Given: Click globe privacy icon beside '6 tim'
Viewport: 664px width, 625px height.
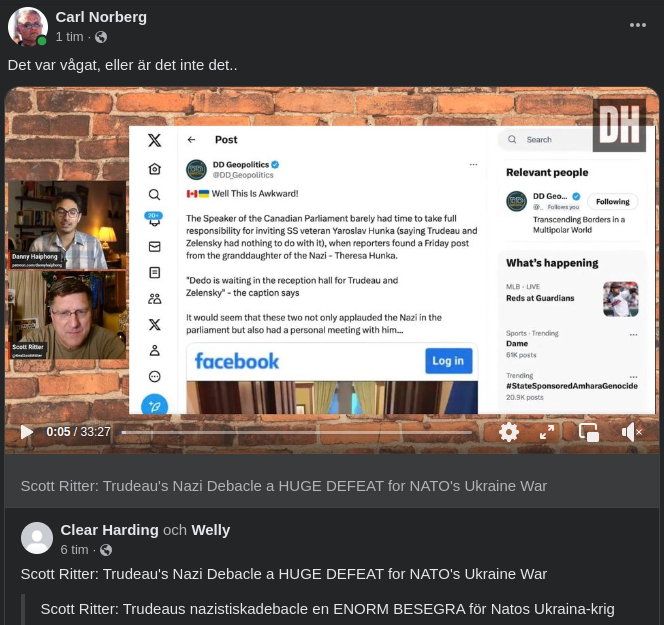Looking at the screenshot, I should (x=106, y=550).
